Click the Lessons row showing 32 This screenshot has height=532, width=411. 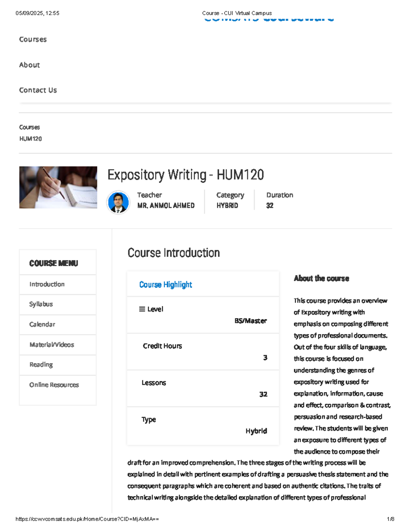coord(203,388)
